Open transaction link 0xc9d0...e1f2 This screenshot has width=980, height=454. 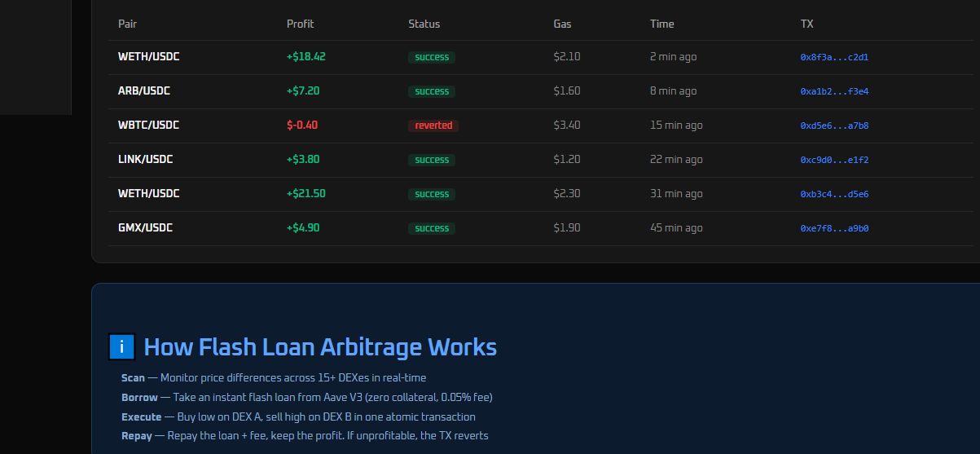click(x=834, y=160)
